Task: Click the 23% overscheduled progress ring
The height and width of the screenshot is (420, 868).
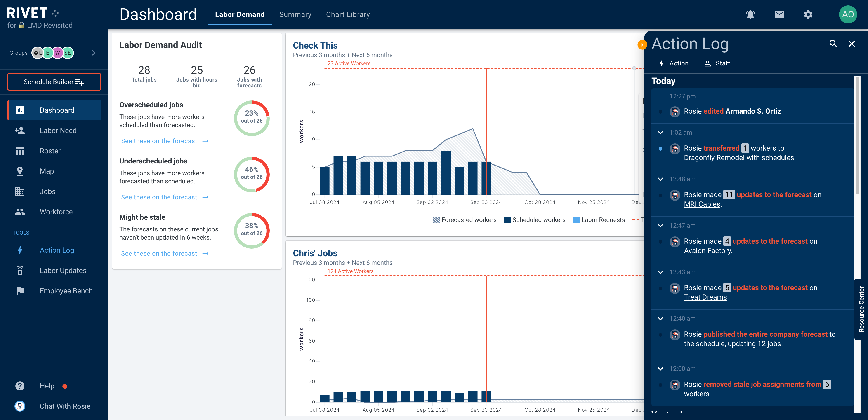Action: pos(252,118)
